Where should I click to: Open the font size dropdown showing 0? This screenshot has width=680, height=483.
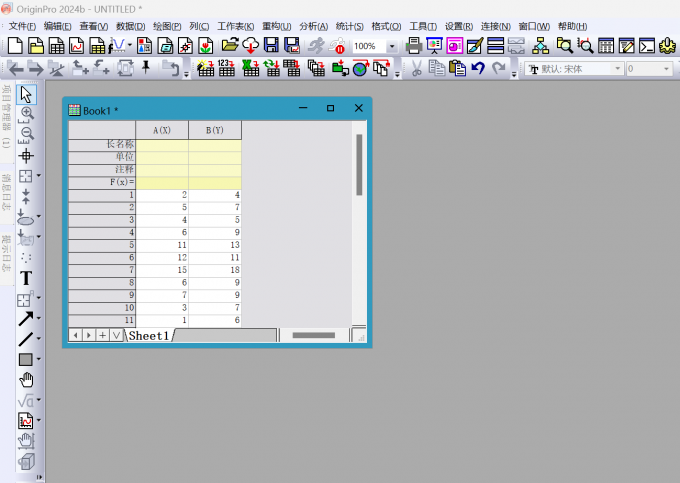click(666, 69)
